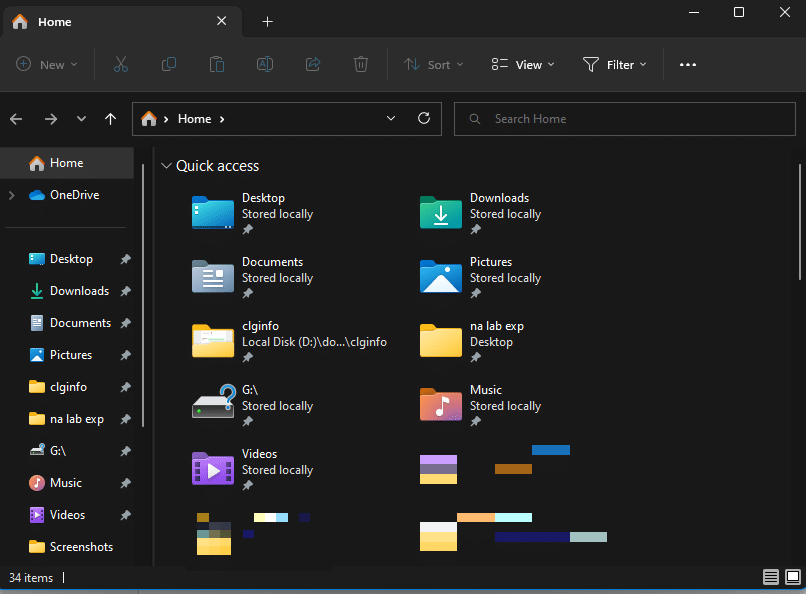Image resolution: width=806 pixels, height=594 pixels.
Task: Unpin Documents using sidebar pin icon
Action: (x=125, y=323)
